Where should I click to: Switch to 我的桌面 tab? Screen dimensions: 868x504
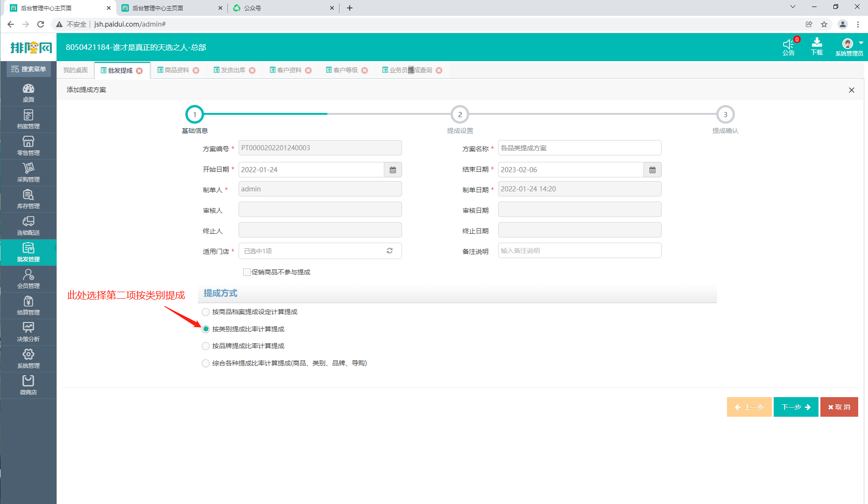[x=76, y=70]
